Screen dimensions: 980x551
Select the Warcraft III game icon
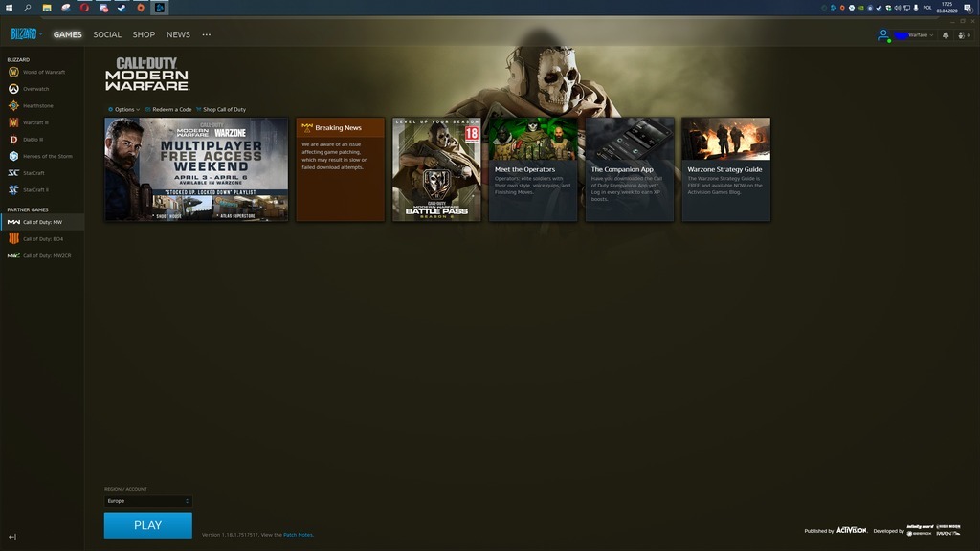[13, 122]
